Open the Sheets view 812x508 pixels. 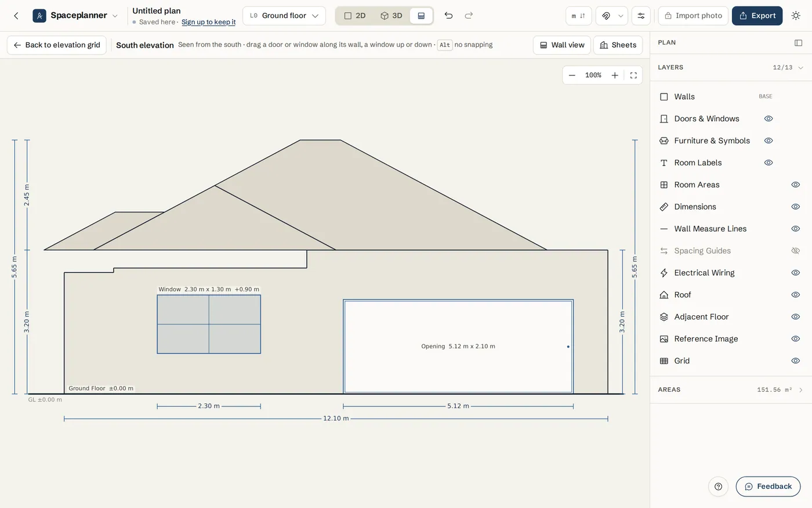[x=618, y=45]
